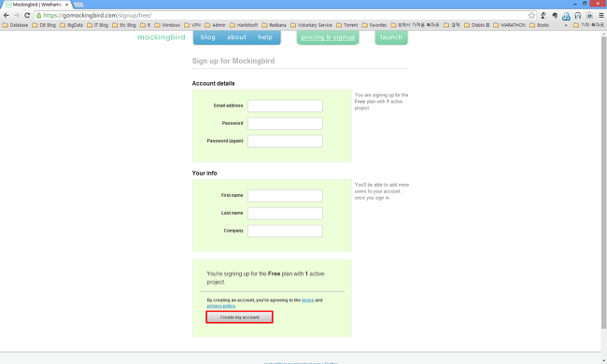Open the R bookmarks folder
This screenshot has height=364, width=607.
point(145,25)
